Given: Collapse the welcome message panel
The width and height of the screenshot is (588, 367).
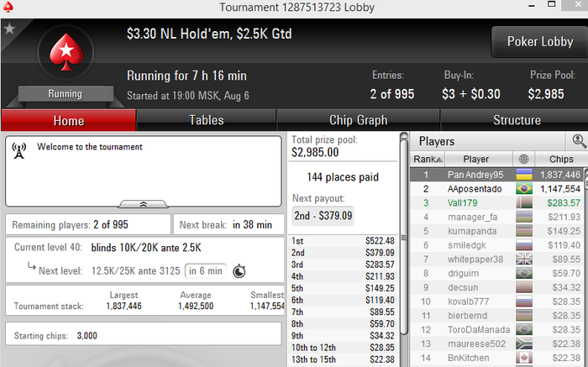Looking at the screenshot, I should coord(144,204).
